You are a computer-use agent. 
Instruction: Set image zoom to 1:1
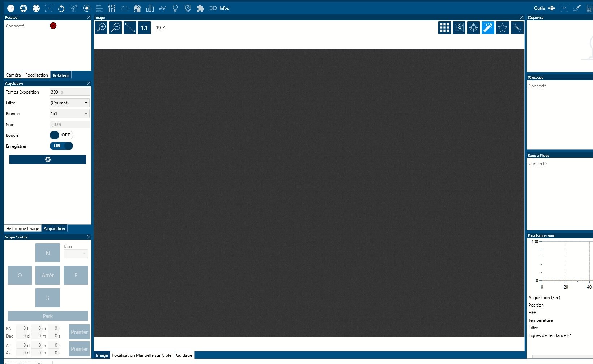[145, 27]
